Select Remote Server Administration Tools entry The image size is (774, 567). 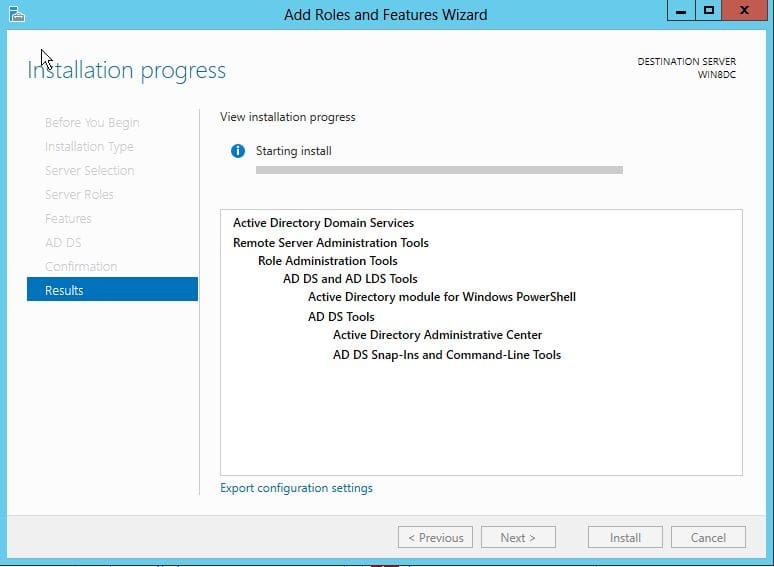point(331,243)
